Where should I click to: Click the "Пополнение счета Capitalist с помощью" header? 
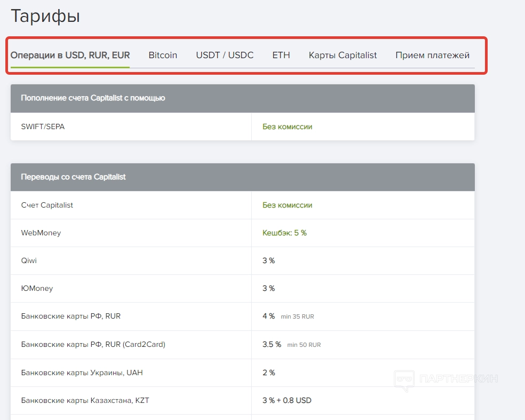click(x=93, y=98)
